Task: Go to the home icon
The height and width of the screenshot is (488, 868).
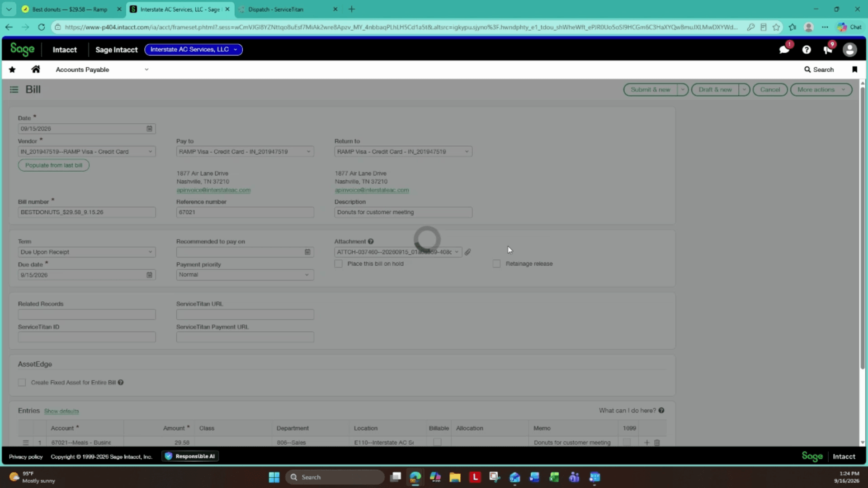Action: [36, 69]
